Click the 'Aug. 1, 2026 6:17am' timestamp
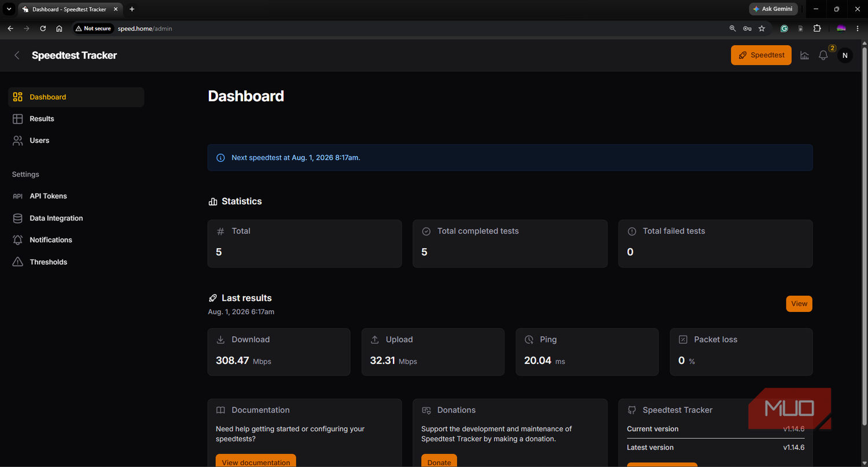Screen dimensions: 868x467 241,312
